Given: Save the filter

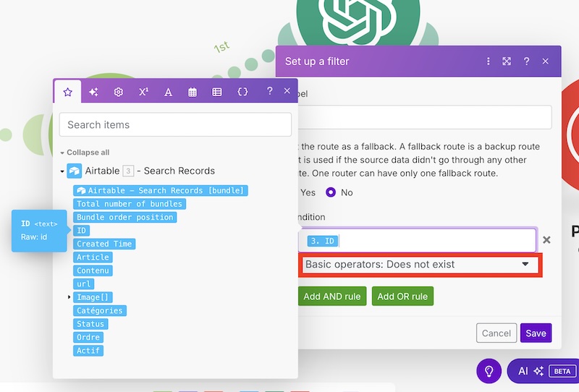Looking at the screenshot, I should [536, 333].
